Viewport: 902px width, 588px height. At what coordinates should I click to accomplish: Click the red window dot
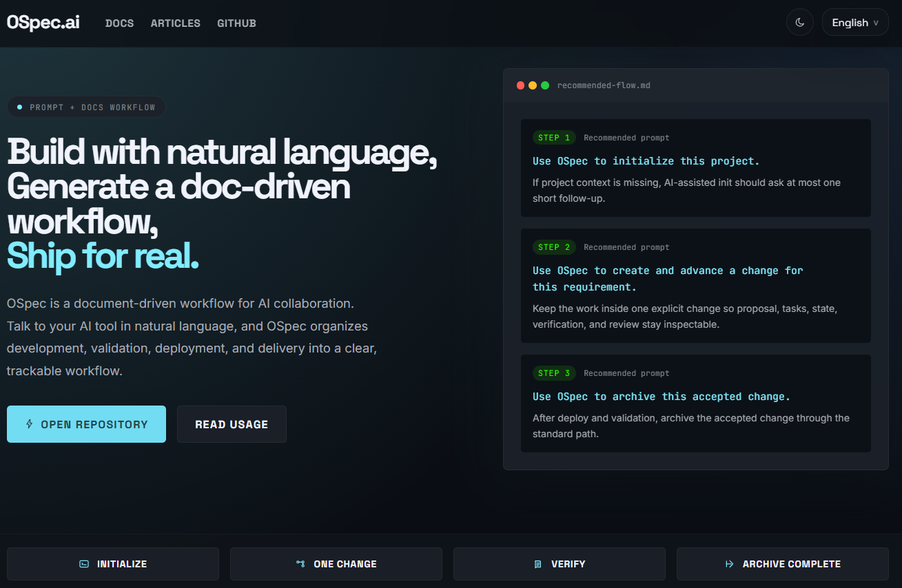tap(521, 85)
